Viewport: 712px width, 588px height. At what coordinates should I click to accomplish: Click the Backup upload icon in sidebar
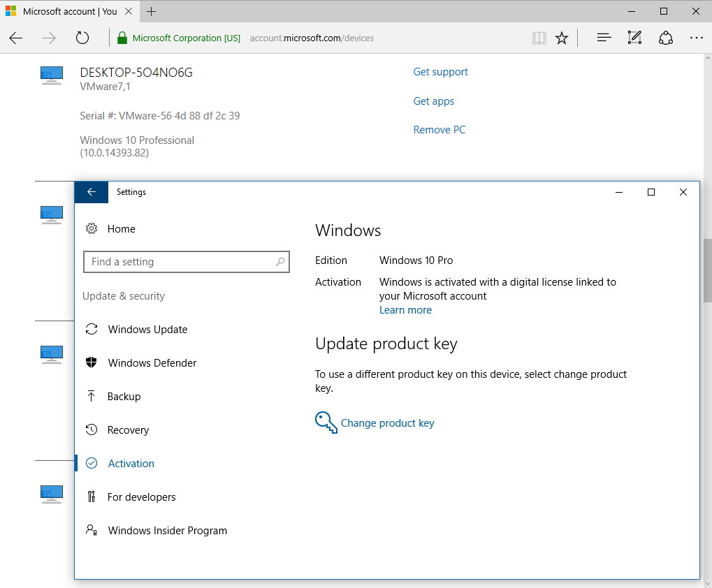point(92,396)
